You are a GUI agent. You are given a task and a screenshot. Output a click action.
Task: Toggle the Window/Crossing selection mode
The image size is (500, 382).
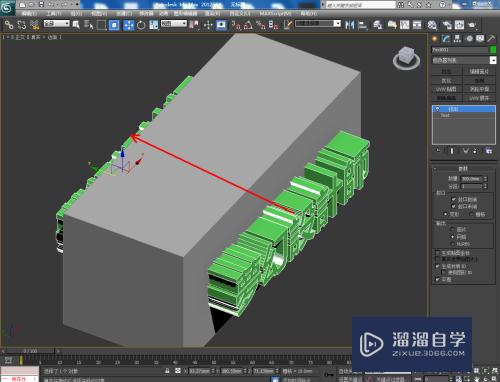[114, 25]
